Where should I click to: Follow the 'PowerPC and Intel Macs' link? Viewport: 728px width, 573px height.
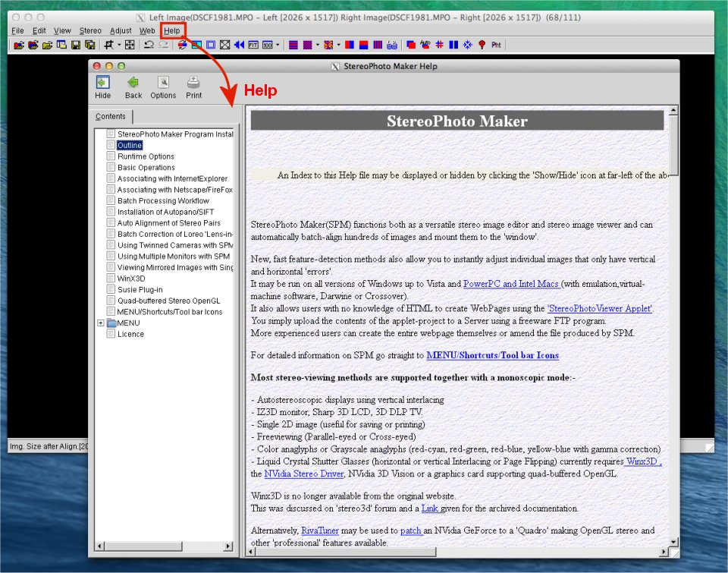coord(511,284)
